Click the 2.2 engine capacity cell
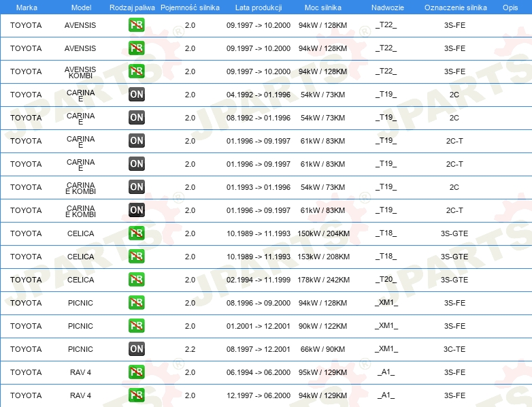The height and width of the screenshot is (407, 532). pos(190,349)
